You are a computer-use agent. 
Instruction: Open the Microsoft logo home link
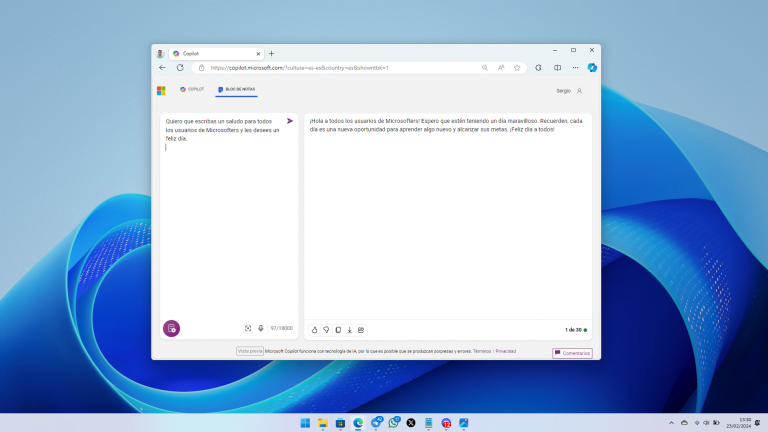point(161,91)
